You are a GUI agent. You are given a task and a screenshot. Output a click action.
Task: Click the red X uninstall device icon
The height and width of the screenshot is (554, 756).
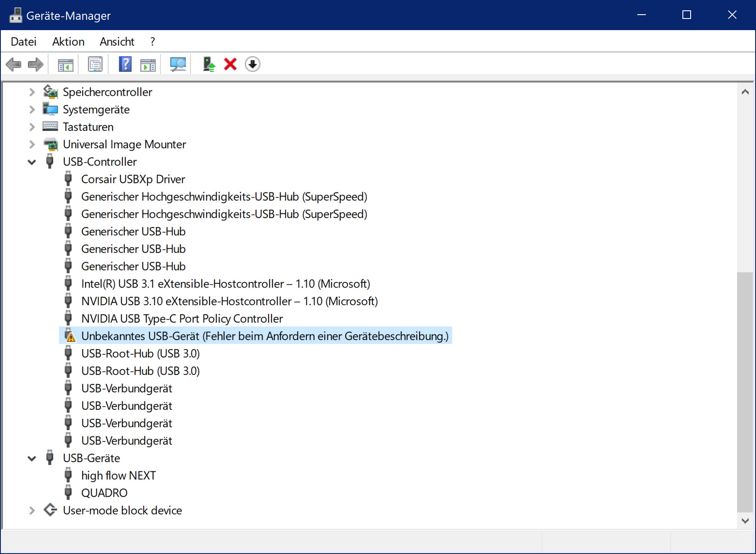pyautogui.click(x=230, y=65)
